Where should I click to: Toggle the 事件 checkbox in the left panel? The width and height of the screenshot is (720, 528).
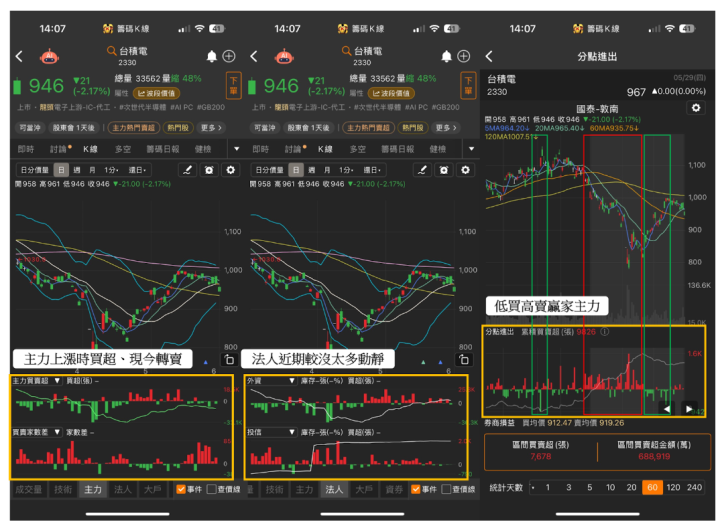(181, 489)
